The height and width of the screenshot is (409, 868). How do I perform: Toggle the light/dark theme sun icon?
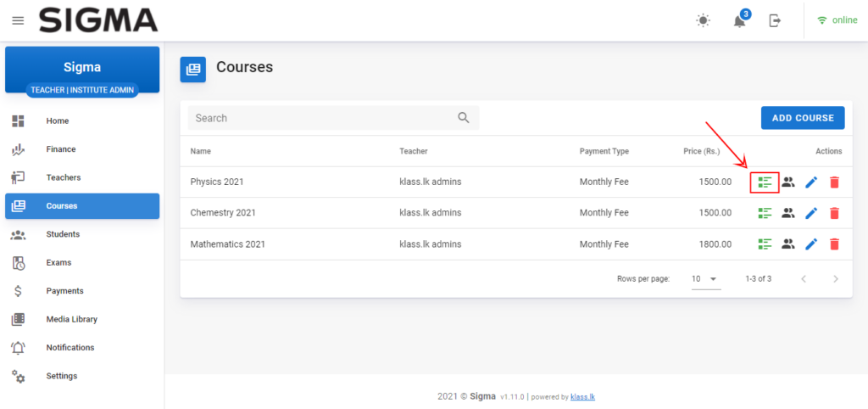(703, 20)
